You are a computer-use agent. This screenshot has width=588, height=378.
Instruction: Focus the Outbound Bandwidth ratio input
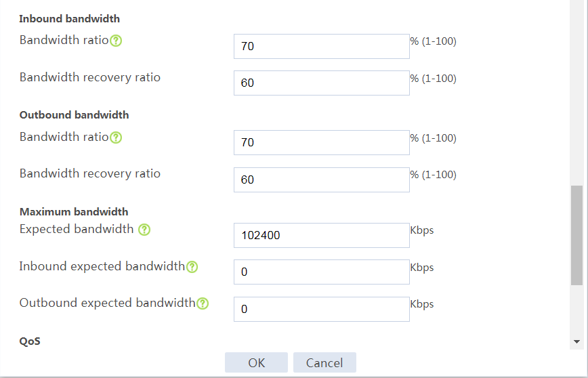coord(321,142)
